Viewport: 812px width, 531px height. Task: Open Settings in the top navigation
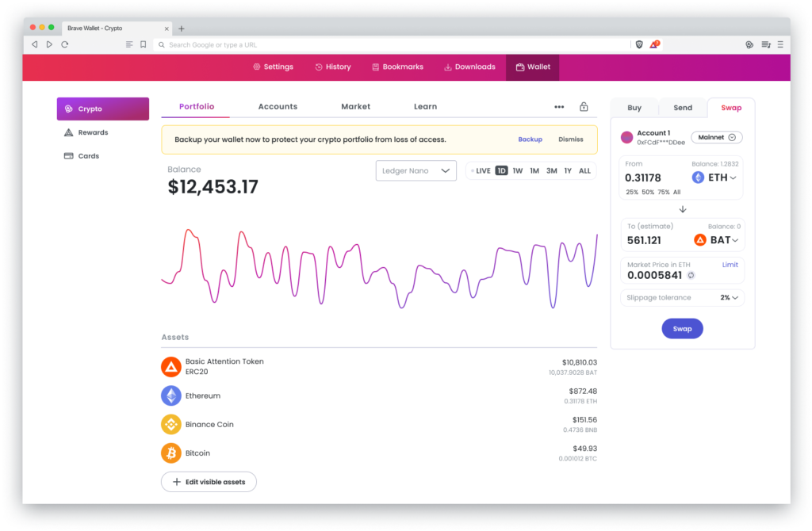coord(273,67)
